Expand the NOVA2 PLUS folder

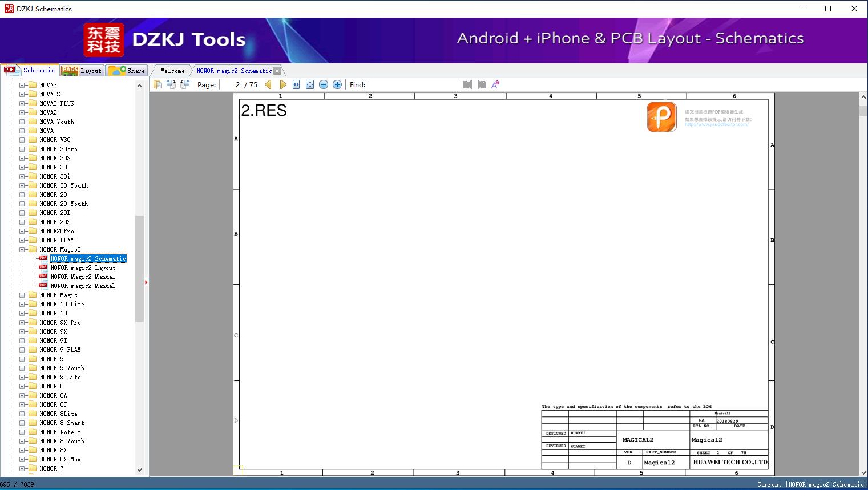22,103
